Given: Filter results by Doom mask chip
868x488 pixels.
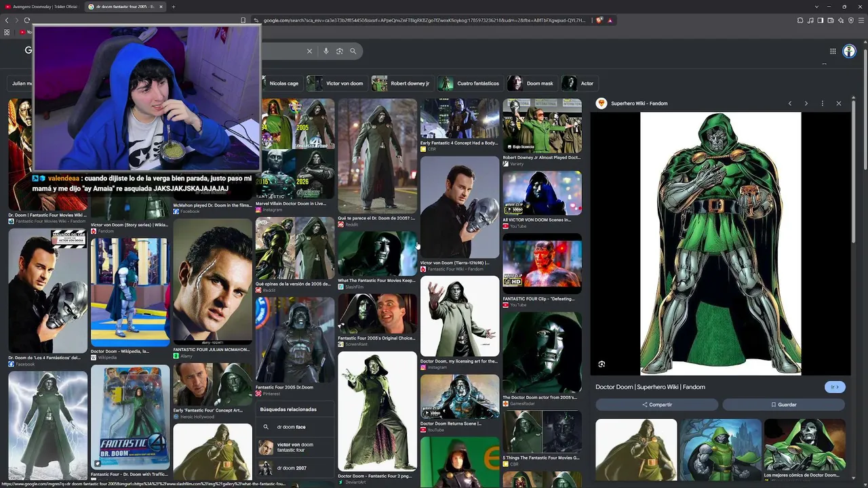Looking at the screenshot, I should coord(532,83).
